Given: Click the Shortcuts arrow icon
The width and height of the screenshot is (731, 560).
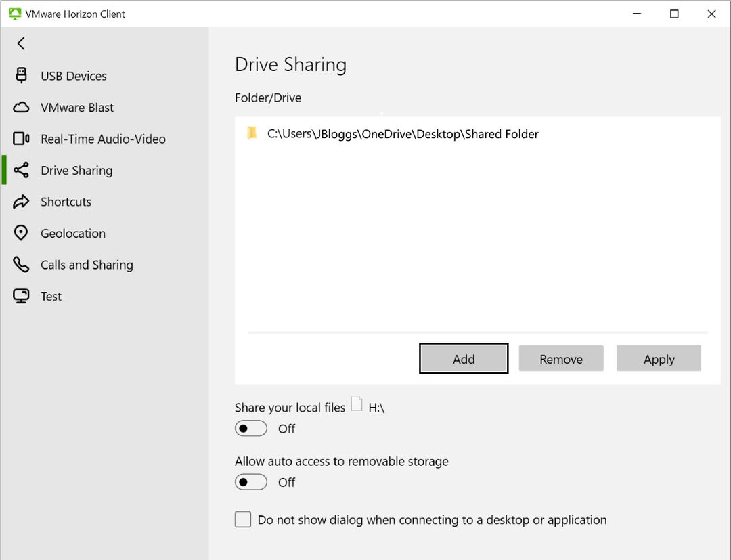Looking at the screenshot, I should click(x=21, y=202).
